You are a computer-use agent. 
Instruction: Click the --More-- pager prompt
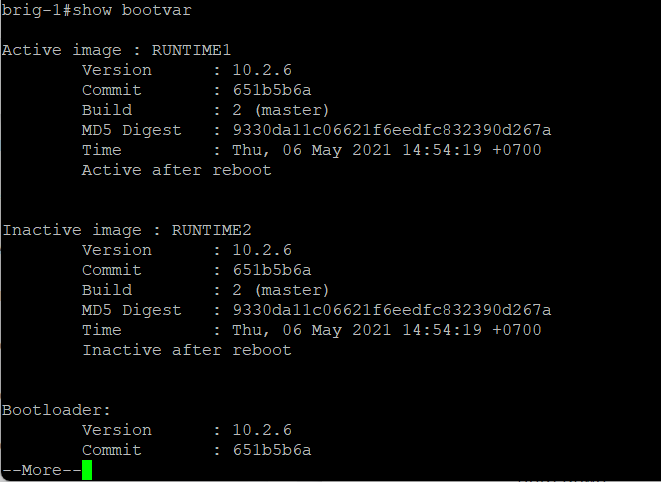[41, 470]
